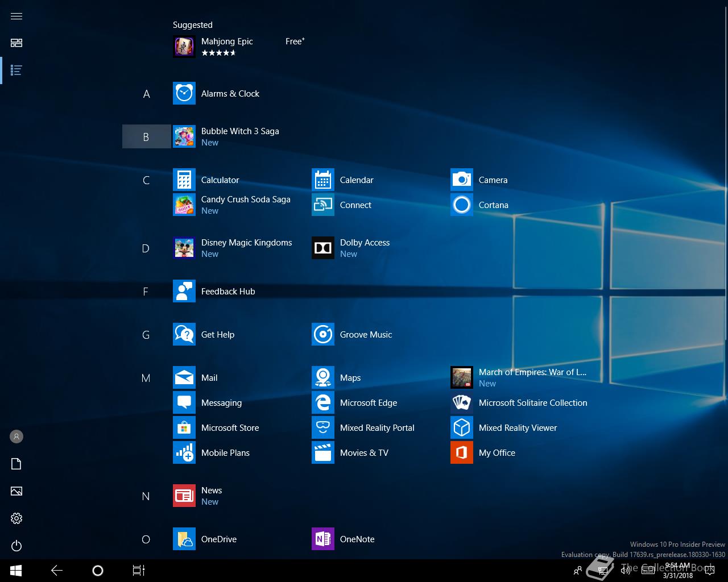
Task: Launch Mixed Reality Portal icon
Action: pyautogui.click(x=323, y=427)
